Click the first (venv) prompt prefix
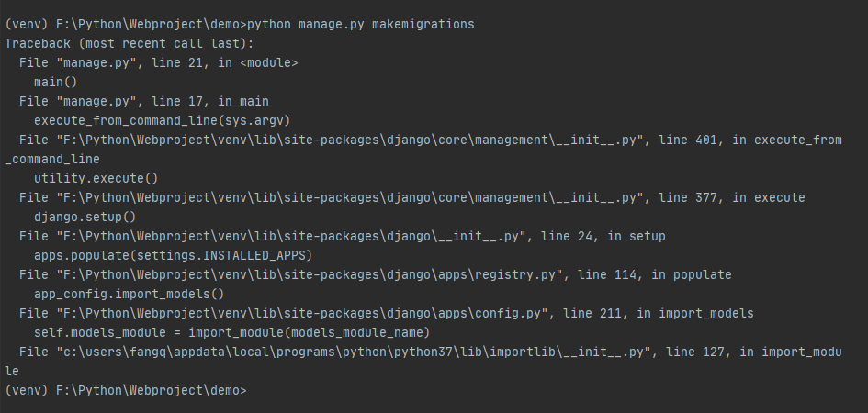The image size is (868, 413). coord(27,25)
